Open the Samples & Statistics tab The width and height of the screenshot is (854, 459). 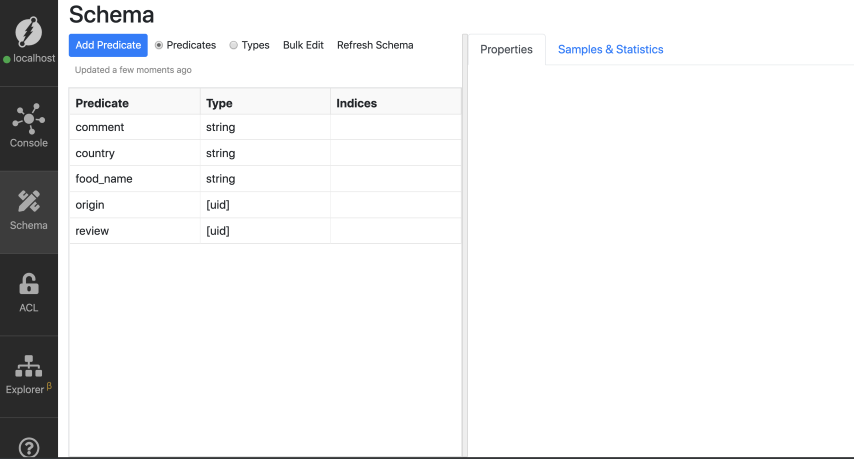point(610,50)
